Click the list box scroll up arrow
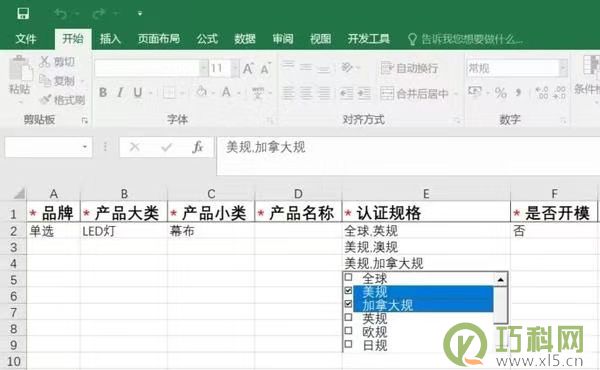 (501, 280)
